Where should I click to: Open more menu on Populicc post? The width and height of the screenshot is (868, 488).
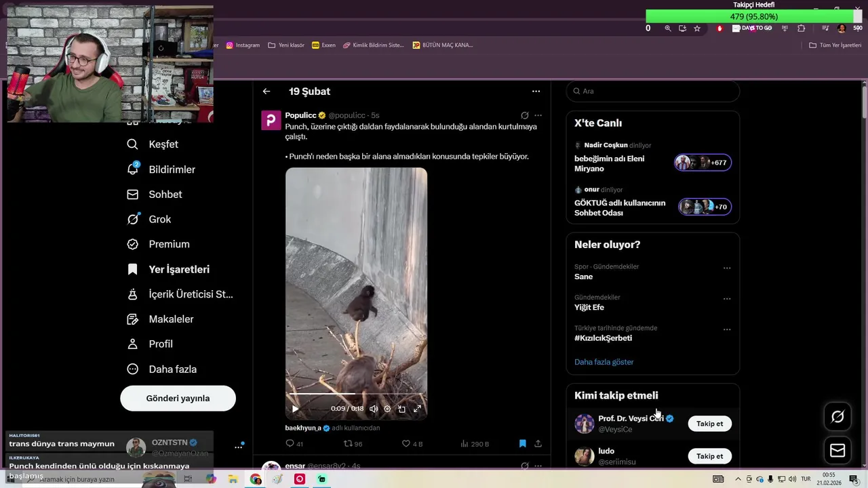click(x=538, y=116)
